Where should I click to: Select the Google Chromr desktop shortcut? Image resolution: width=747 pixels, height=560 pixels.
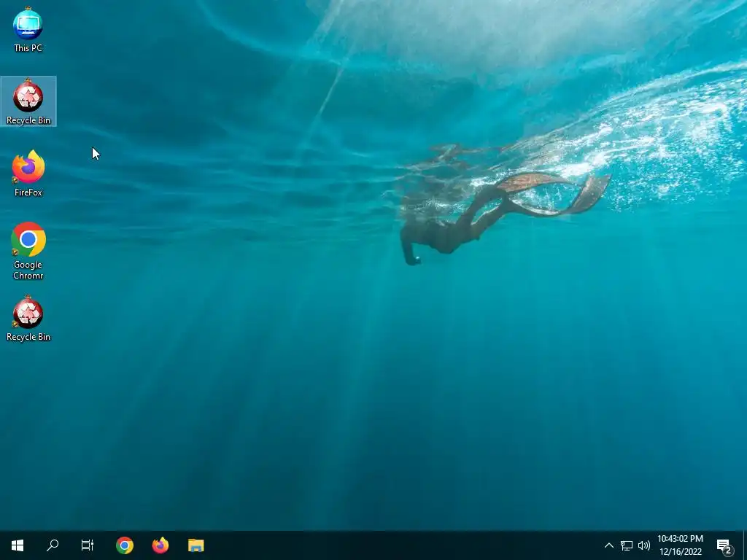(28, 251)
